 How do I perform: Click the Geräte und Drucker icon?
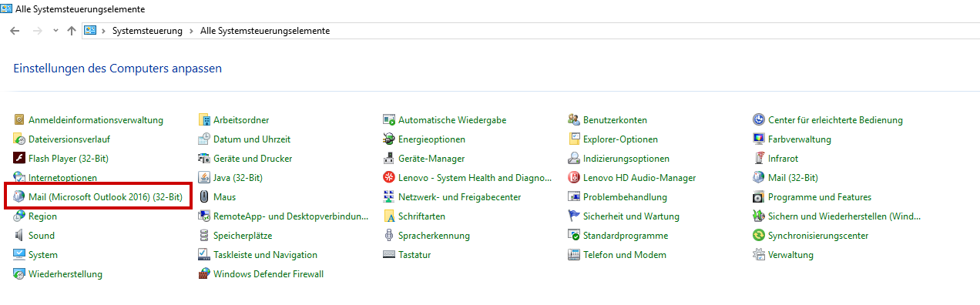[204, 159]
